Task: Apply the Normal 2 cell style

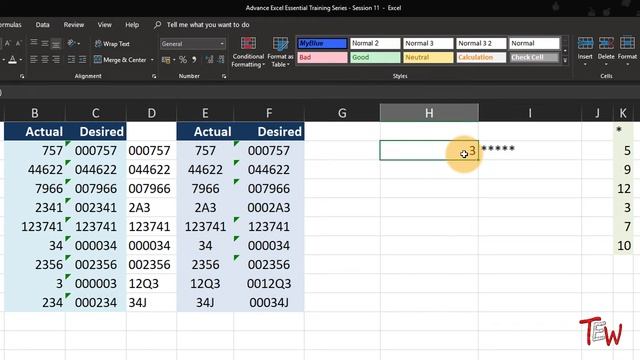Action: click(375, 43)
